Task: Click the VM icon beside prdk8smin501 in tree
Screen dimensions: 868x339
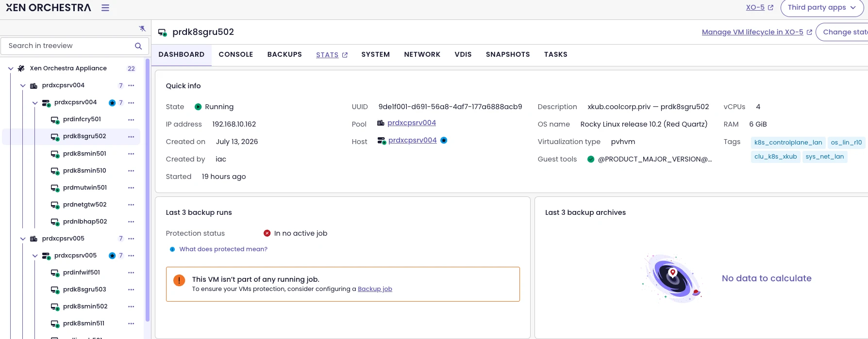Action: [x=55, y=154]
